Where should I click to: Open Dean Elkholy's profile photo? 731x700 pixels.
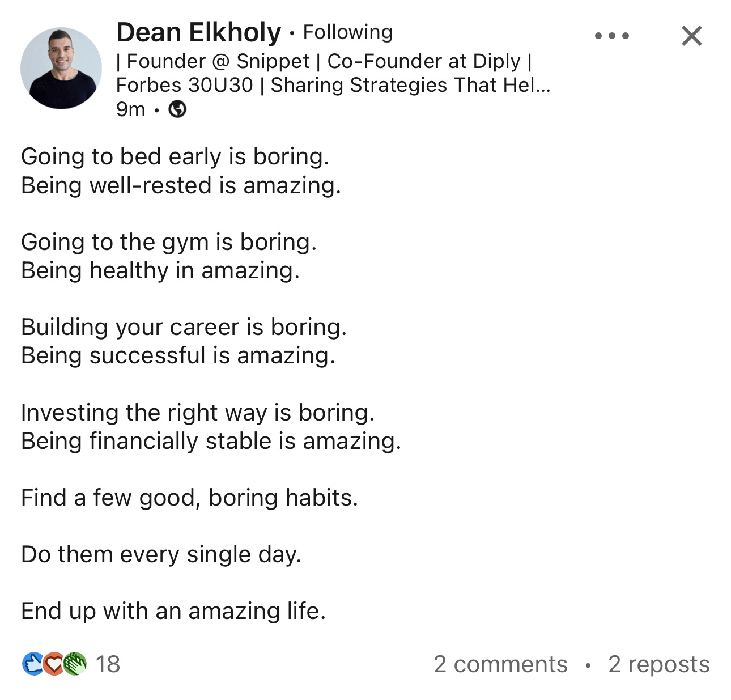click(61, 68)
